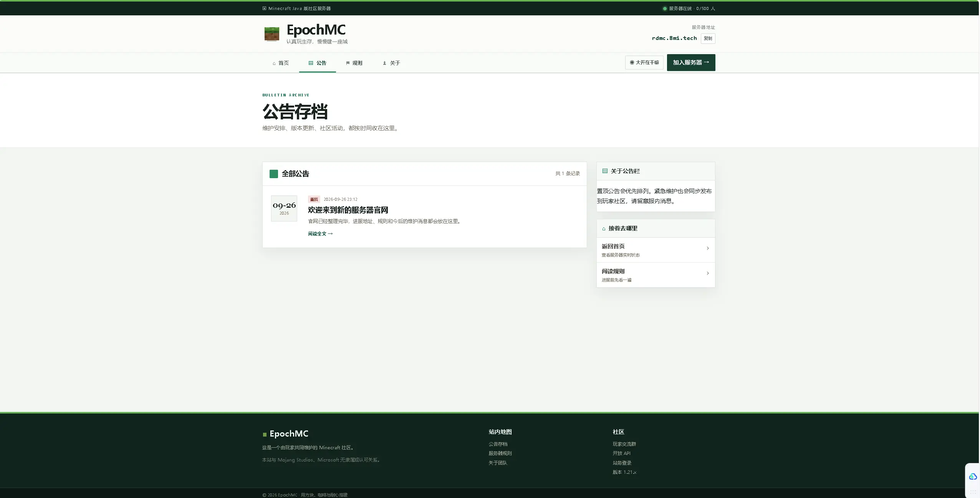This screenshot has height=498, width=980.
Task: Click server address text rdmc.8mi.tech
Action: pos(674,38)
